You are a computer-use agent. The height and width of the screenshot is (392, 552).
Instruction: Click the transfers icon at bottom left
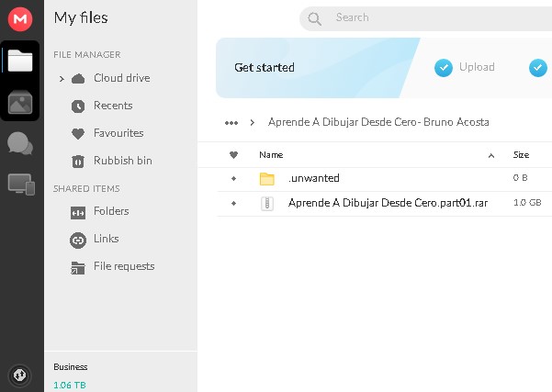(20, 374)
